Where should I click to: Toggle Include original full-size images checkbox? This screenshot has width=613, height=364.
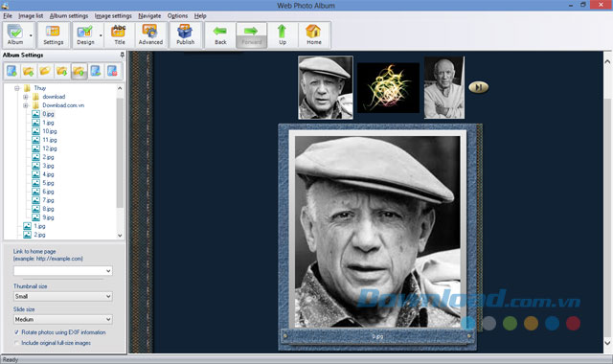click(x=16, y=343)
